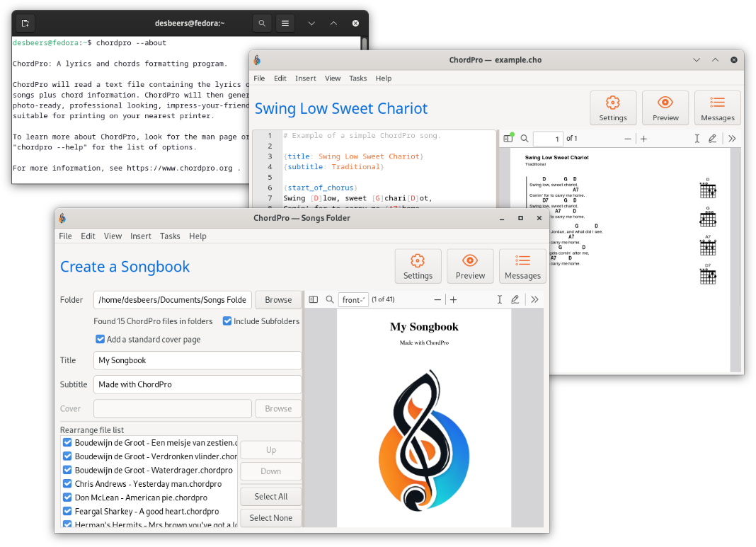
Task: Open the terminal hamburger menu
Action: tap(285, 23)
